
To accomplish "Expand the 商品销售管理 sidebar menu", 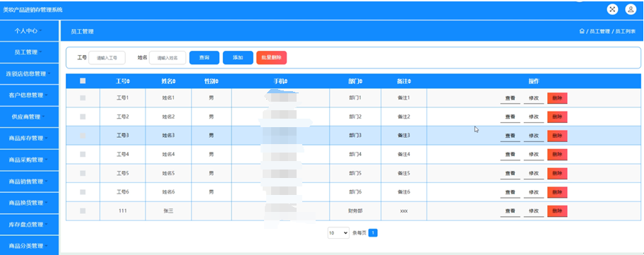I will [29, 182].
